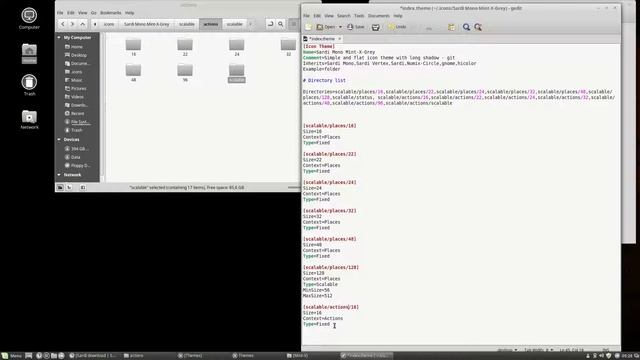
Task: Open file manager View menu
Action: coord(82,13)
